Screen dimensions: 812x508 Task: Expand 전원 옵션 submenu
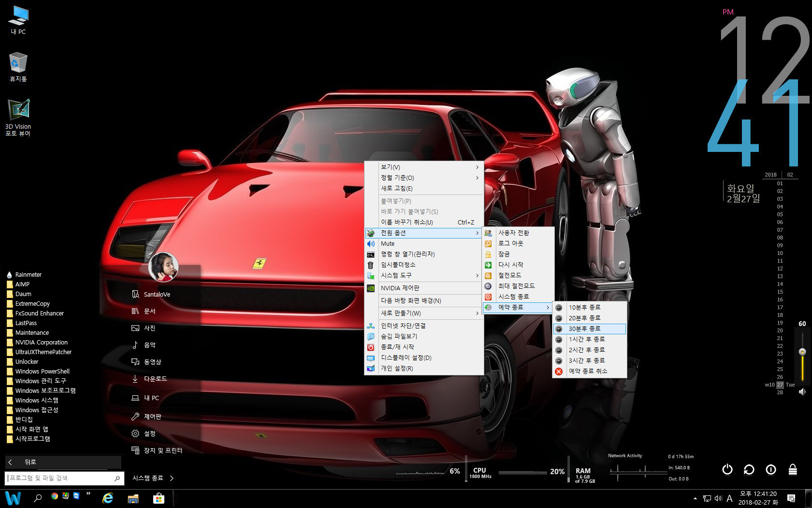424,233
